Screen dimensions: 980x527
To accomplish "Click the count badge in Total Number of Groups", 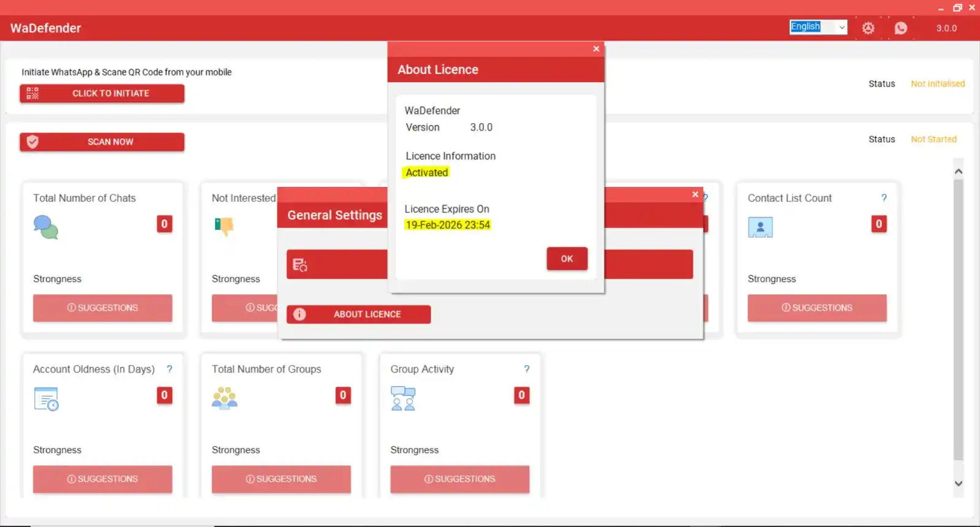I will (x=343, y=395).
